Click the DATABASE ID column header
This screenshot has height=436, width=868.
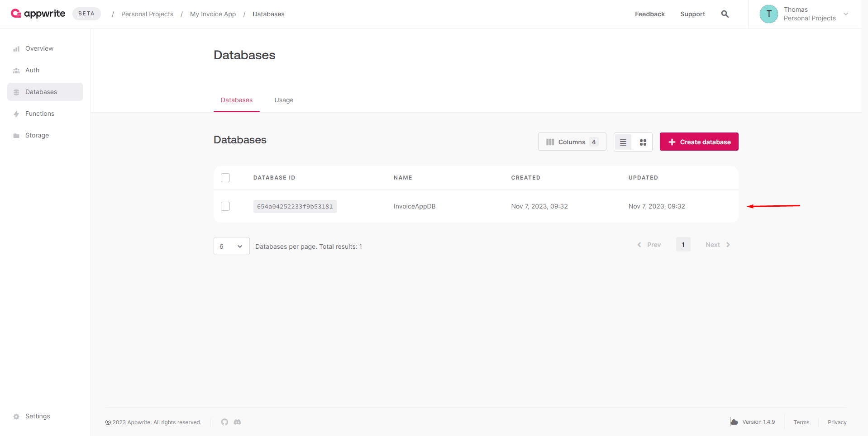[274, 178]
